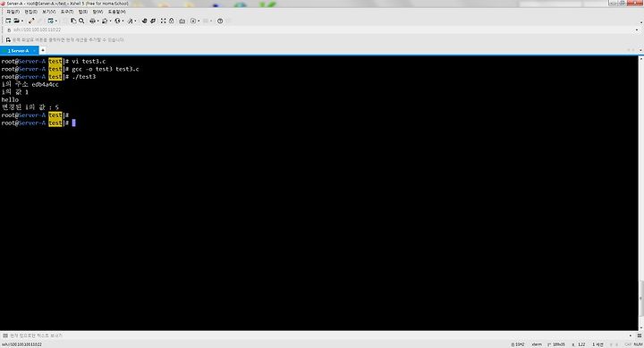Click the Paste clipboard toolbar icon
Image resolution: width=644 pixels, height=348 pixels.
[x=73, y=21]
